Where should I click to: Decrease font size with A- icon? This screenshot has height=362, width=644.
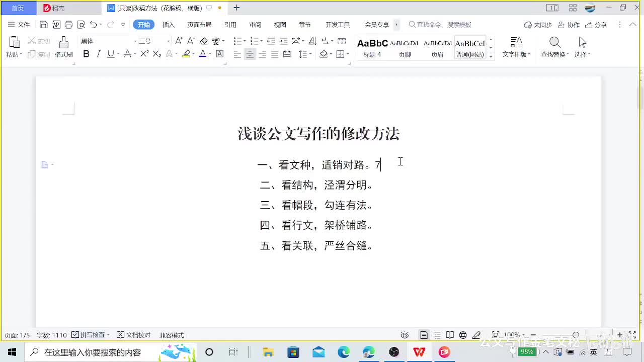[191, 41]
